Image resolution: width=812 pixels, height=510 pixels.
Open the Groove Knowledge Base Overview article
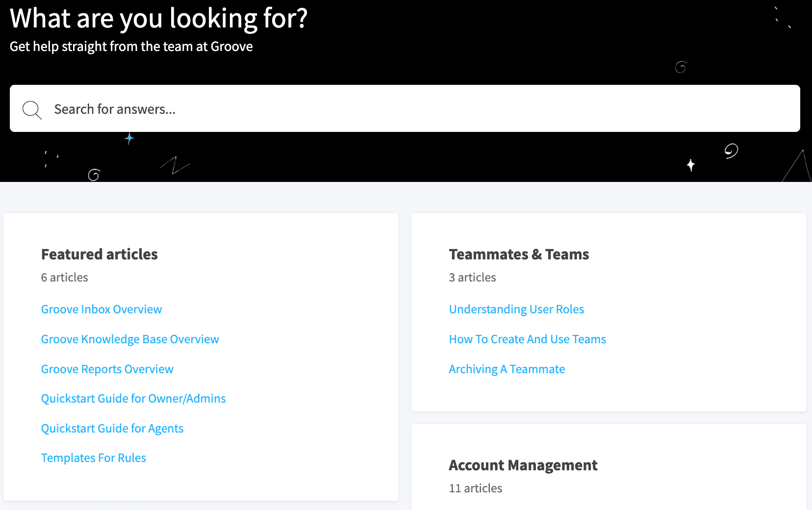click(x=130, y=339)
